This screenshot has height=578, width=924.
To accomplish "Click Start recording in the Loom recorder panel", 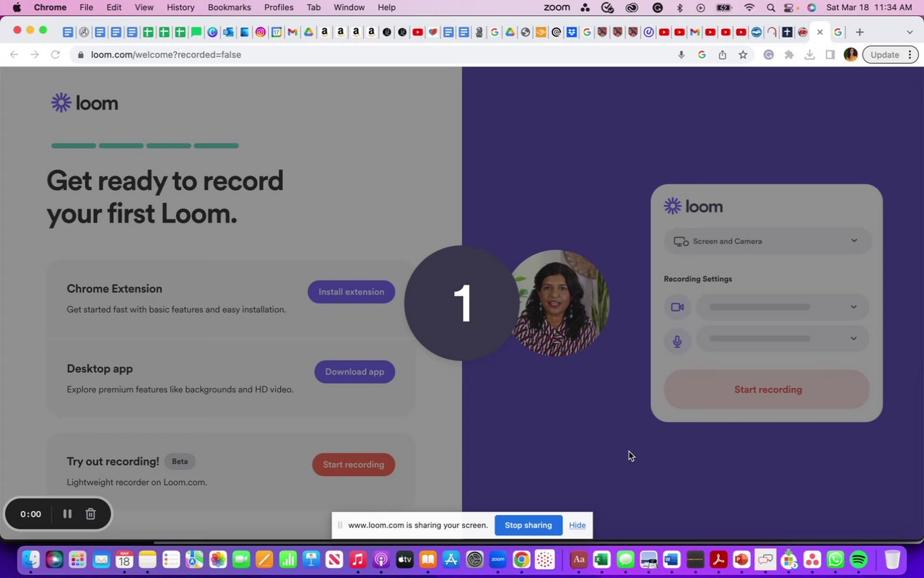I will 768,389.
